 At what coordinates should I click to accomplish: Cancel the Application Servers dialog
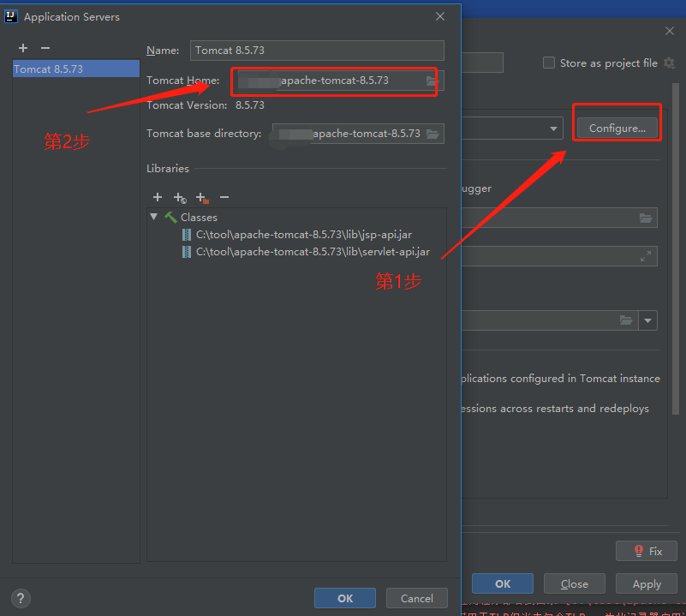[416, 598]
